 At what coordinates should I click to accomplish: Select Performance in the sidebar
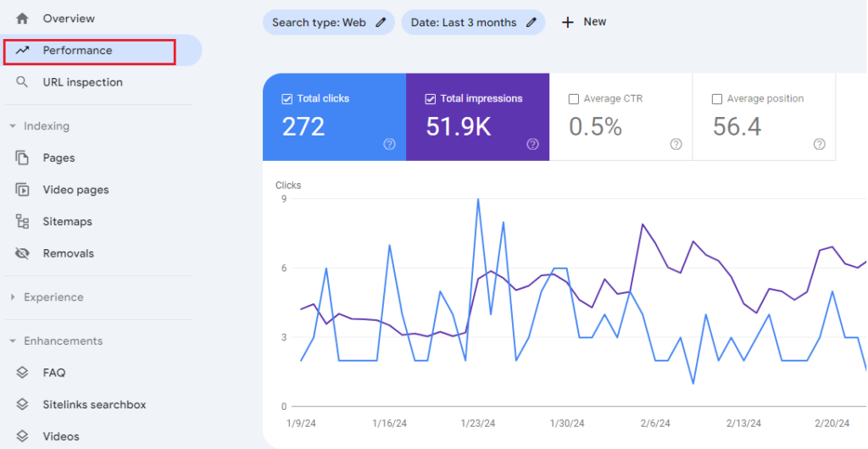pyautogui.click(x=103, y=50)
